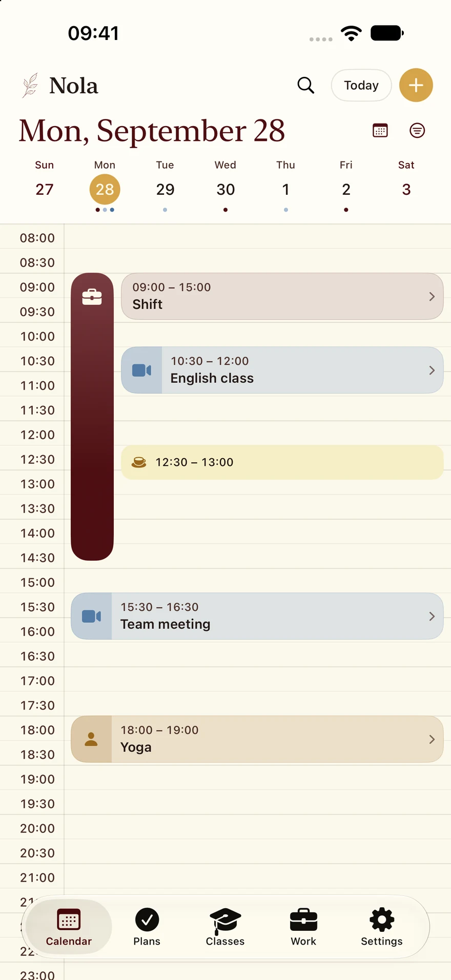Expand the English class chevron

click(432, 370)
